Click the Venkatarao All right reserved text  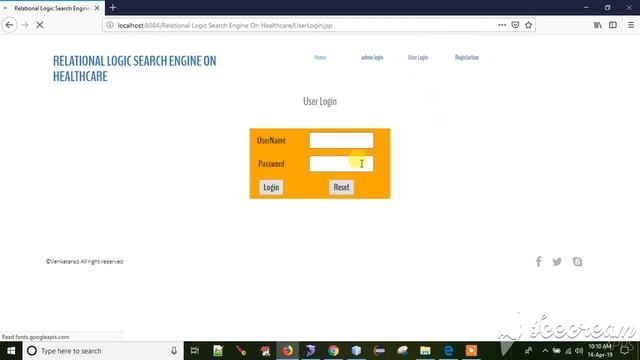pos(84,262)
